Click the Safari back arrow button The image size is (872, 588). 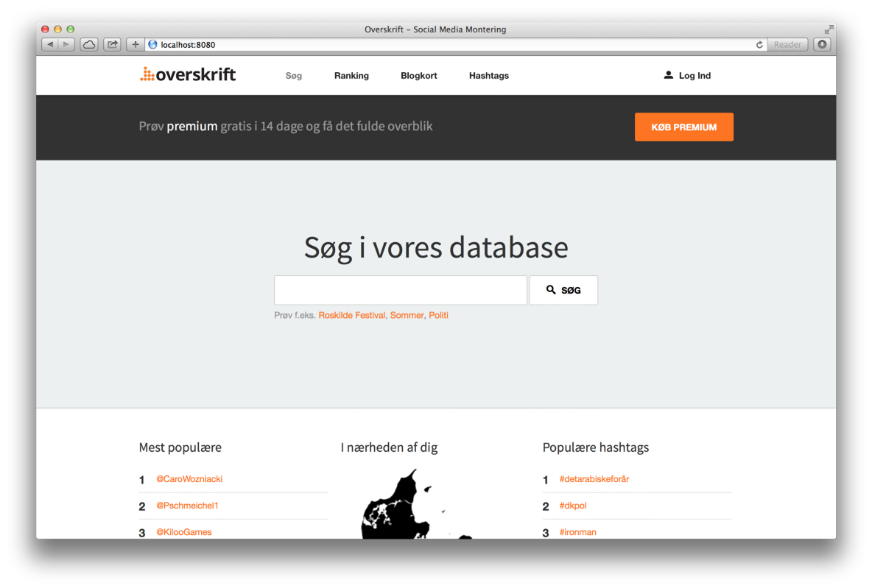tap(50, 45)
